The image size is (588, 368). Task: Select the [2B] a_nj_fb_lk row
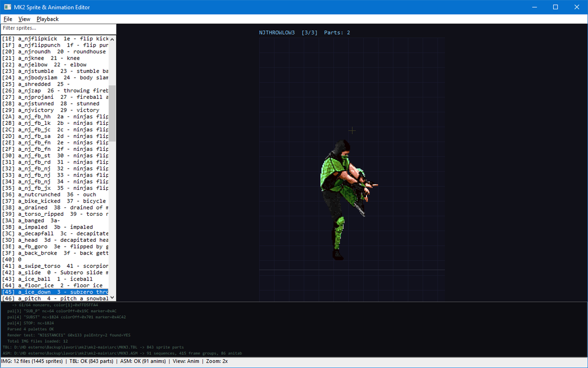pyautogui.click(x=54, y=123)
